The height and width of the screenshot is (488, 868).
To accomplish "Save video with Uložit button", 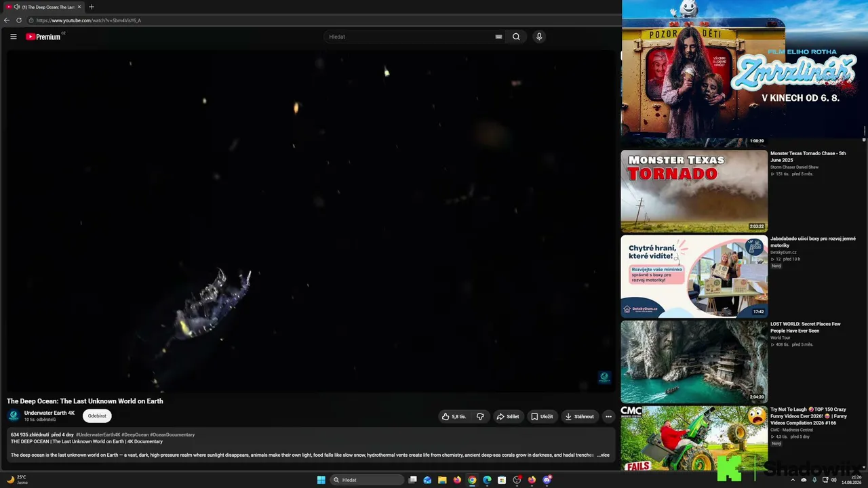I will click(x=542, y=417).
